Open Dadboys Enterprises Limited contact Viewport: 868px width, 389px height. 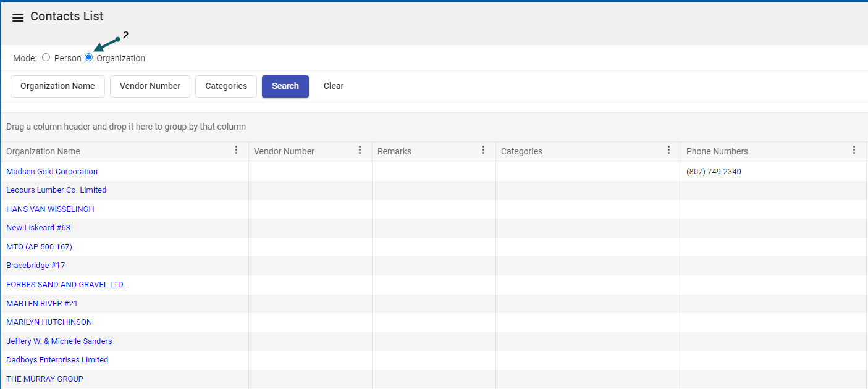pyautogui.click(x=57, y=360)
